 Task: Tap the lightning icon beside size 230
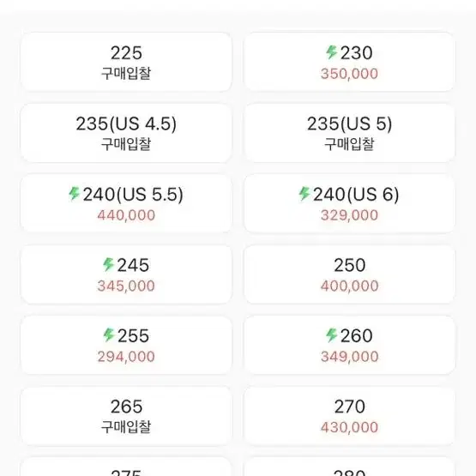pyautogui.click(x=332, y=52)
